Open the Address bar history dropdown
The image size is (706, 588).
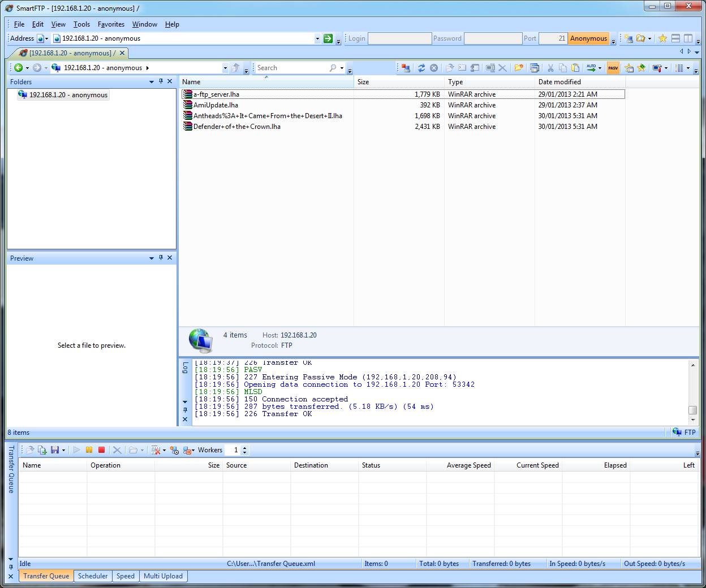pyautogui.click(x=317, y=38)
